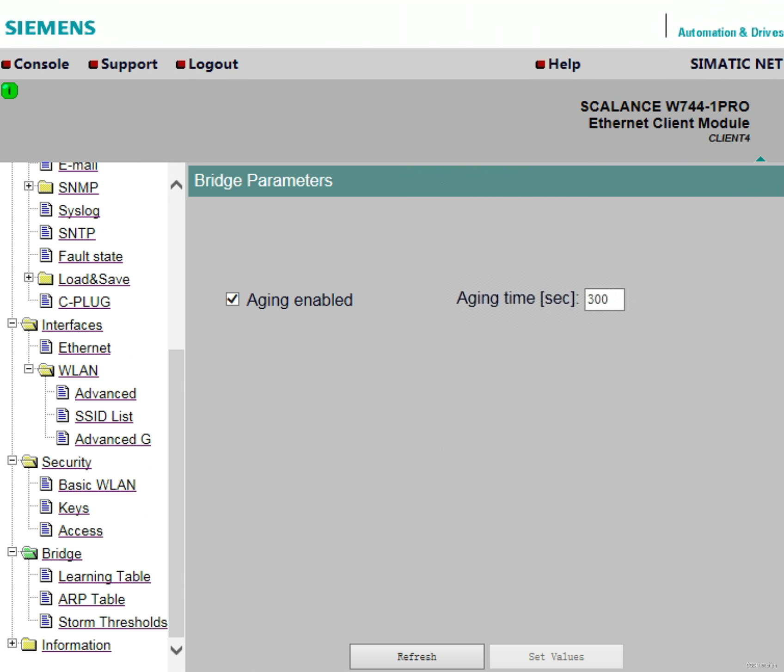784x672 pixels.
Task: Click the Keys document icon
Action: point(46,507)
